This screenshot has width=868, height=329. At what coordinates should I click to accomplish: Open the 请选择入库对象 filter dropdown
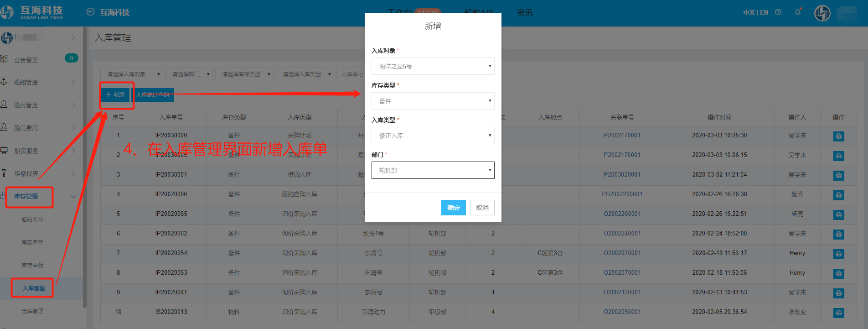tap(132, 74)
